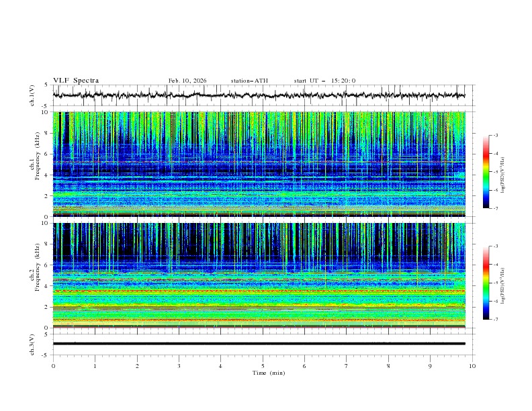Click the Time (min) axis label
This screenshot has height=411, width=532.
click(x=268, y=373)
